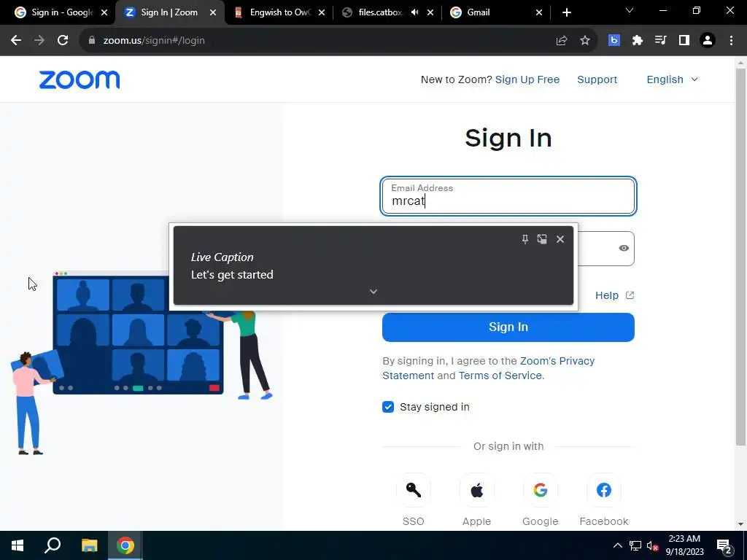
Task: Open the Chrome profile avatar
Action: click(708, 41)
